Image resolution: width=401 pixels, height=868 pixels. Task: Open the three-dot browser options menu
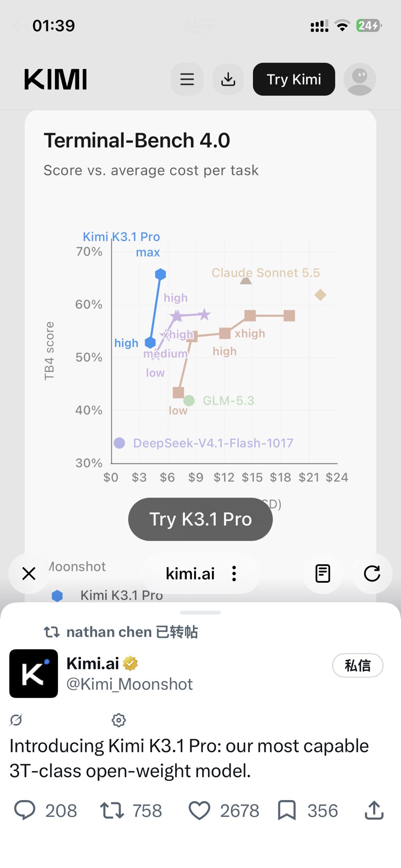234,573
